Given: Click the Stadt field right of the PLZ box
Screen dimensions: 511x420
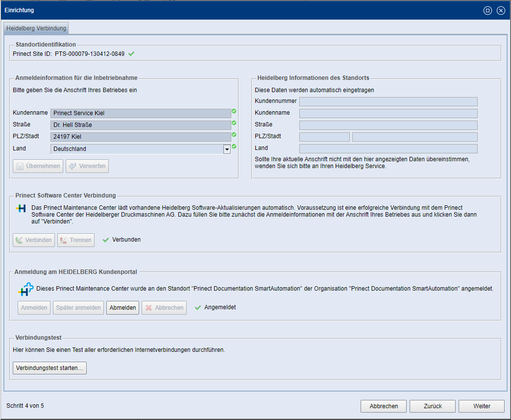Looking at the screenshot, I should [x=415, y=137].
